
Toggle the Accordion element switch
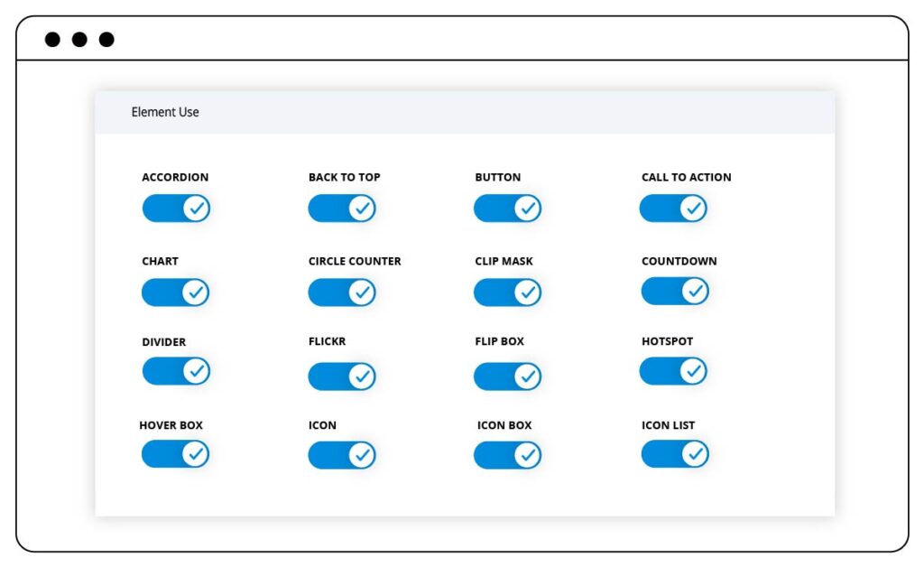(x=176, y=208)
